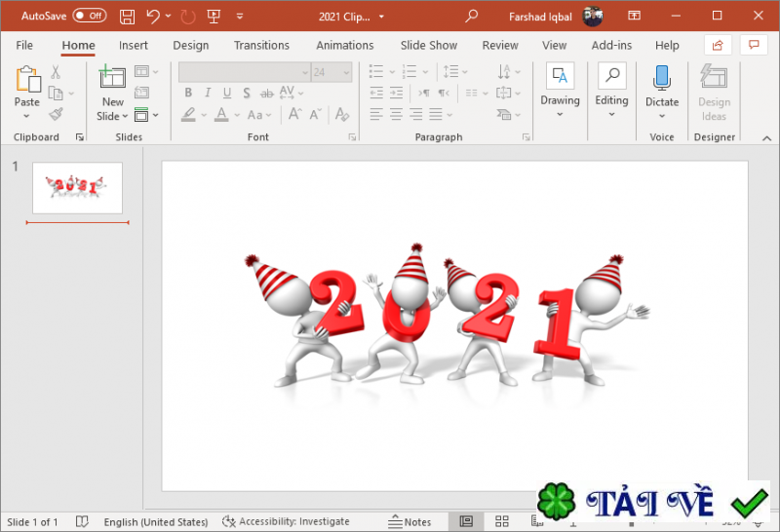The height and width of the screenshot is (532, 780).
Task: Click the Format Painter brush icon
Action: (56, 114)
